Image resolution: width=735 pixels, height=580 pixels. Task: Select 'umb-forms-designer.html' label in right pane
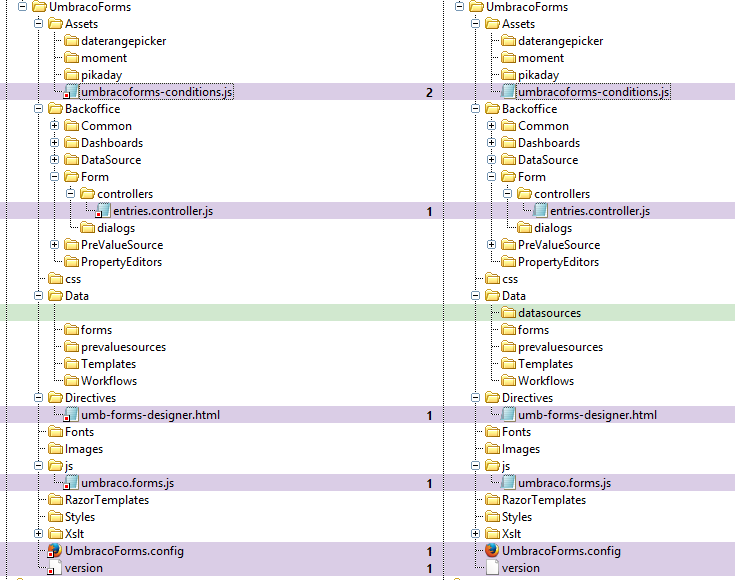pyautogui.click(x=587, y=415)
